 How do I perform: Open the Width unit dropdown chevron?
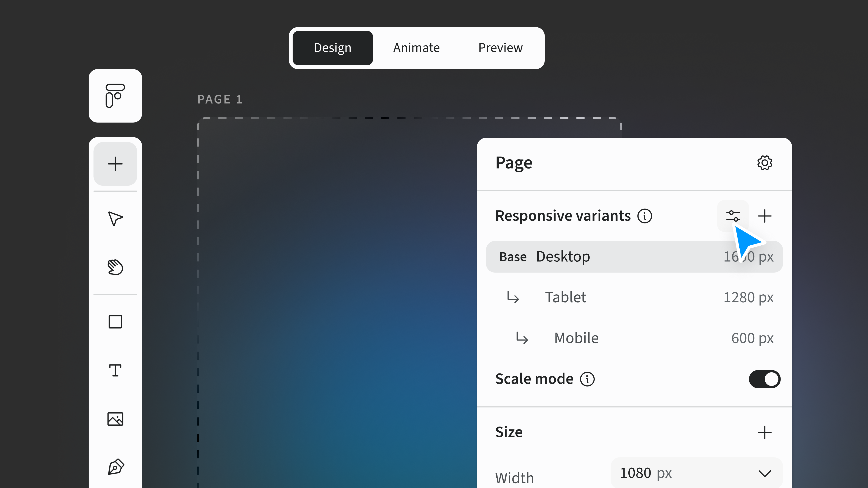[x=764, y=474]
